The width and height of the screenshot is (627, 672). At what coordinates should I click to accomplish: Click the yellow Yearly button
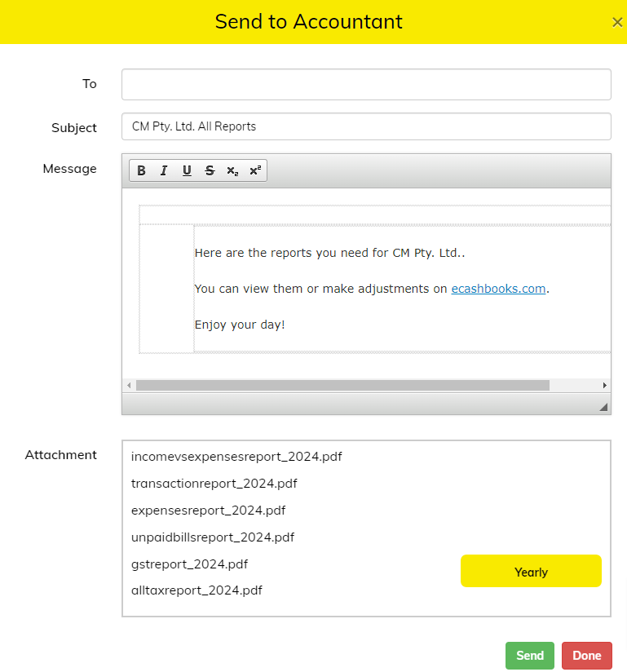531,572
